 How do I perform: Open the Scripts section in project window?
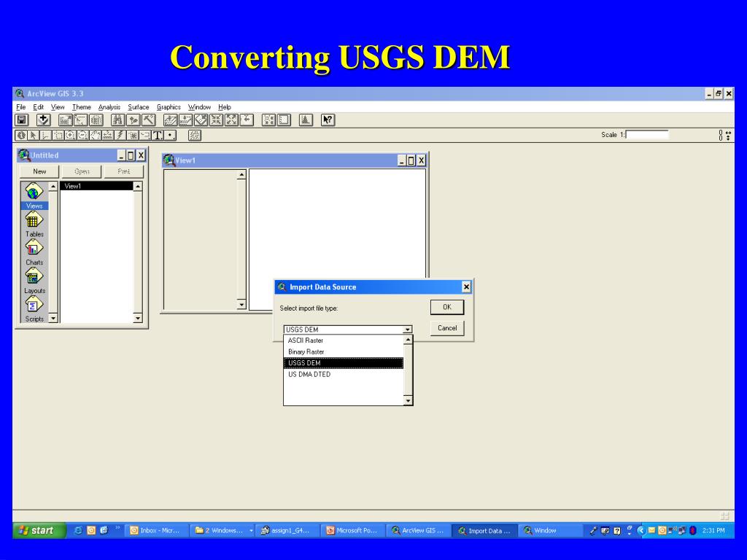pyautogui.click(x=34, y=308)
